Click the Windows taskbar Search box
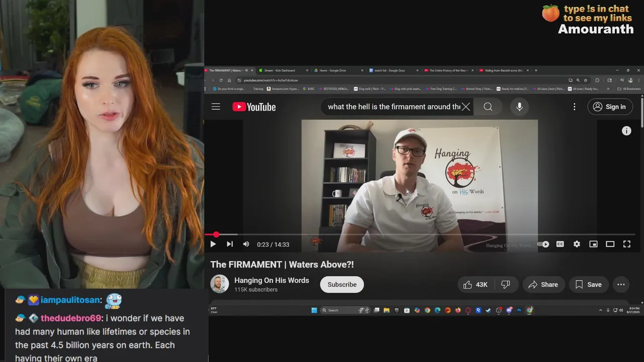 click(345, 310)
